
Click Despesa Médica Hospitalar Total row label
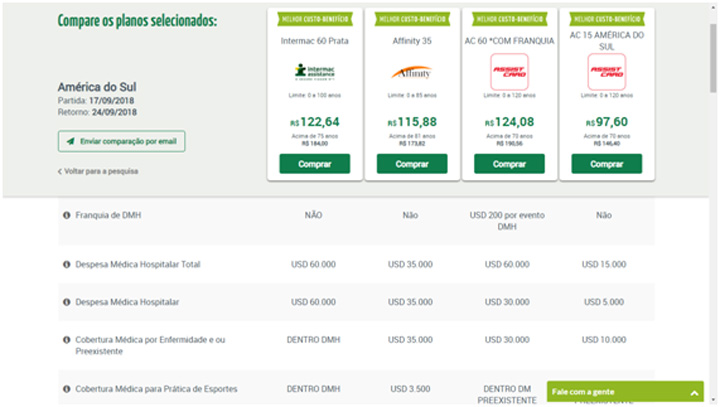(x=138, y=264)
